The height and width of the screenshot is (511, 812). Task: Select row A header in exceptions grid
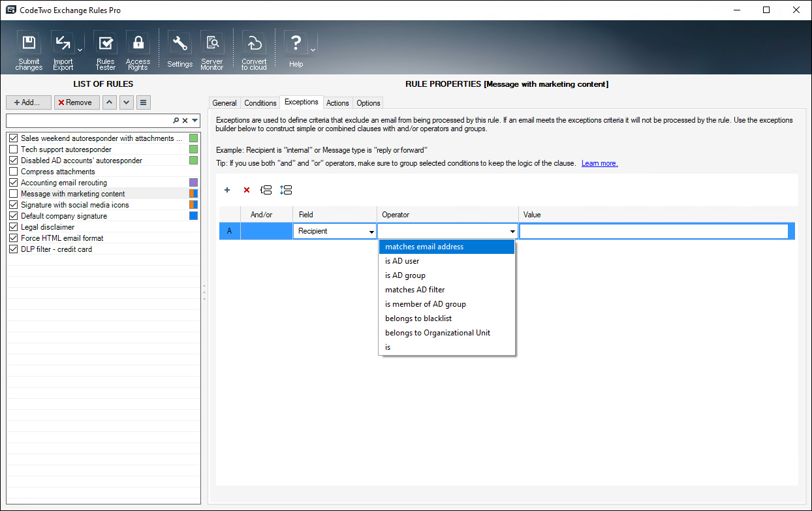click(229, 231)
